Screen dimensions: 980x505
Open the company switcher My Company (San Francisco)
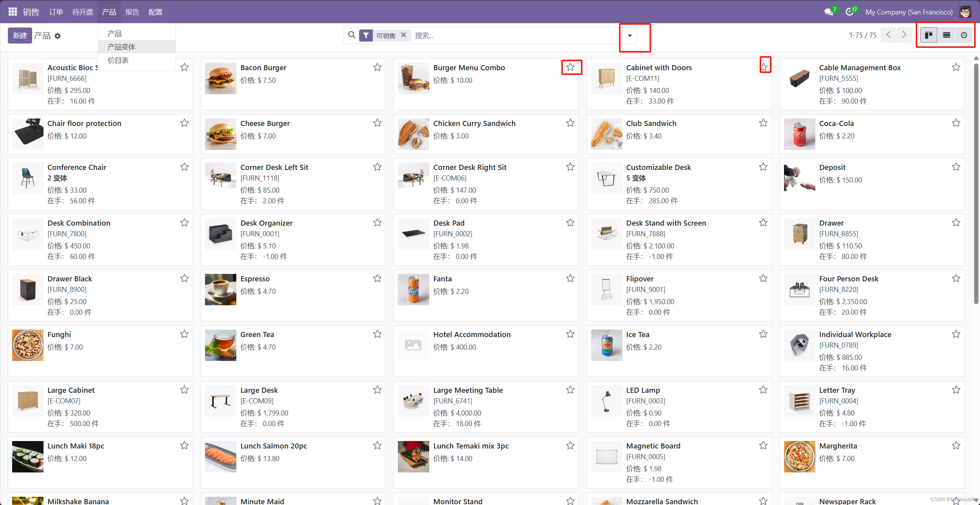(x=909, y=12)
